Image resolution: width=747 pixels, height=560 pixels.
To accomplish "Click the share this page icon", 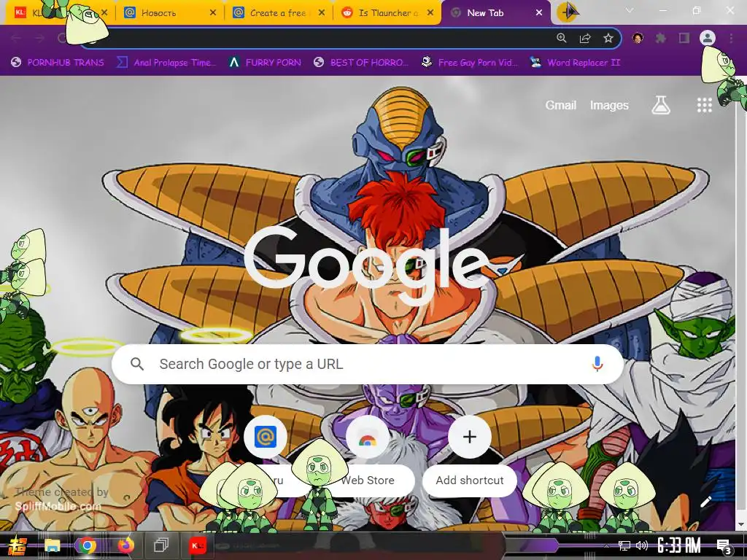I will click(585, 38).
